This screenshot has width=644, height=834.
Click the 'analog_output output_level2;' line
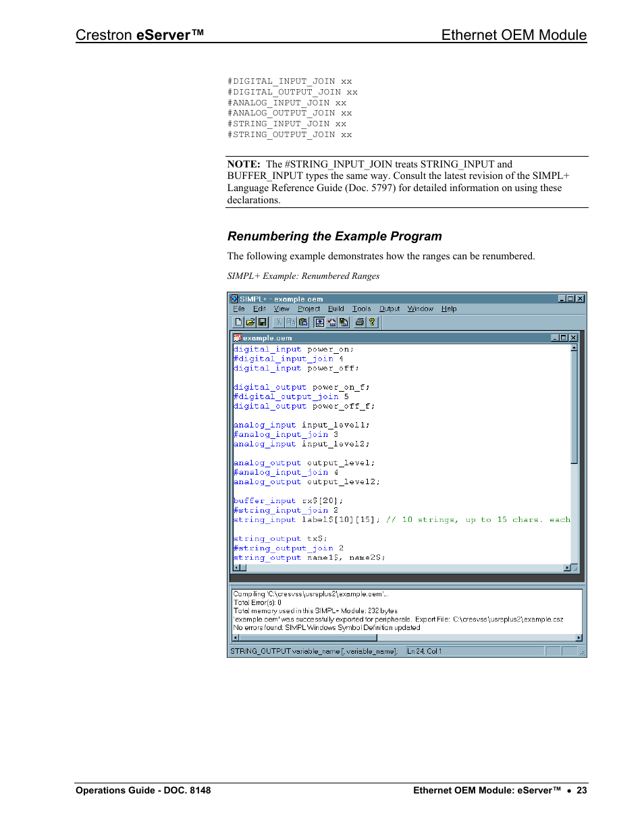tap(307, 481)
